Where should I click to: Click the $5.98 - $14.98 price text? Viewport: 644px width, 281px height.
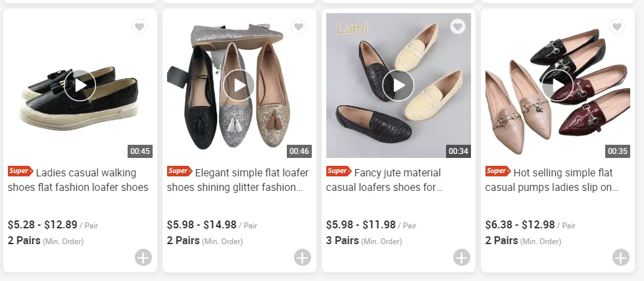click(201, 224)
